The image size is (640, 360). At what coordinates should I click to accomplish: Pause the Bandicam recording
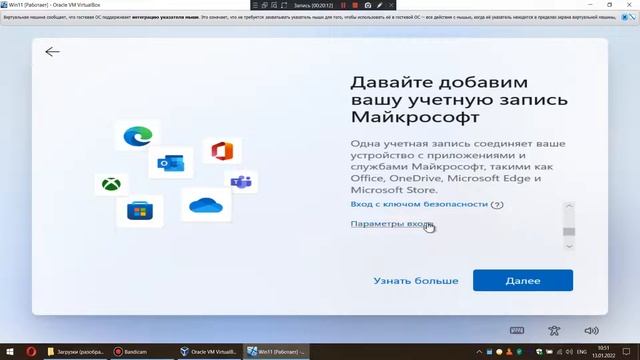coord(343,5)
